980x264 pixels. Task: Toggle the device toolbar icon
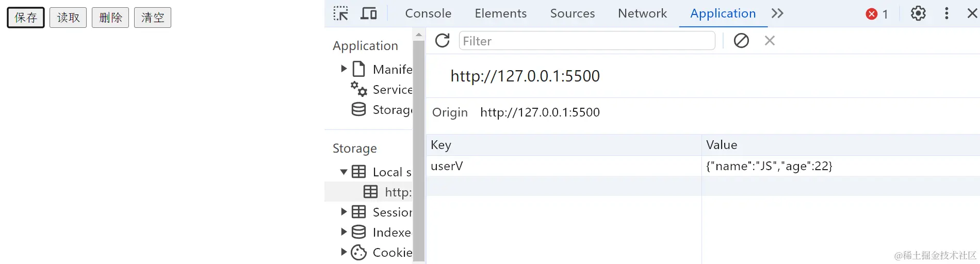368,13
